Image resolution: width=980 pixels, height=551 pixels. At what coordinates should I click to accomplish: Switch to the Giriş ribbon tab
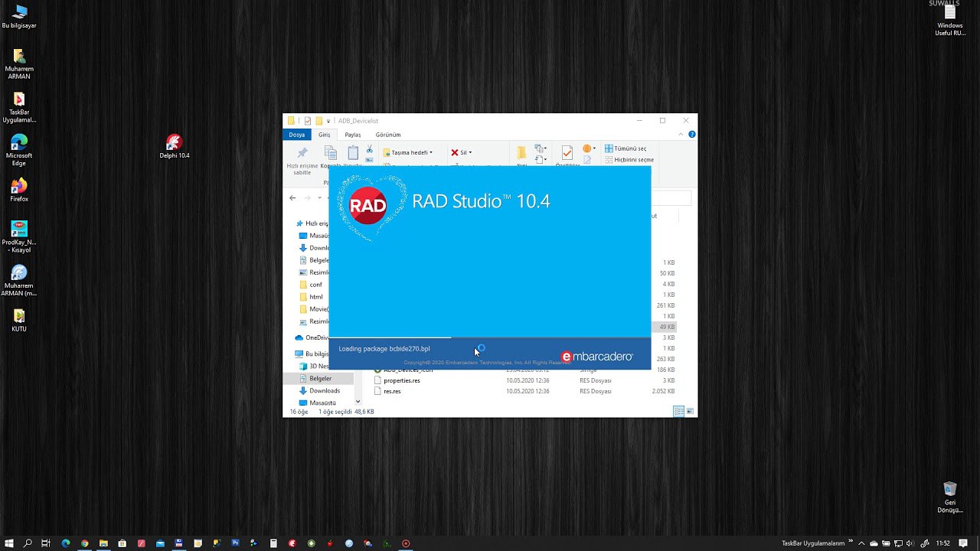325,135
